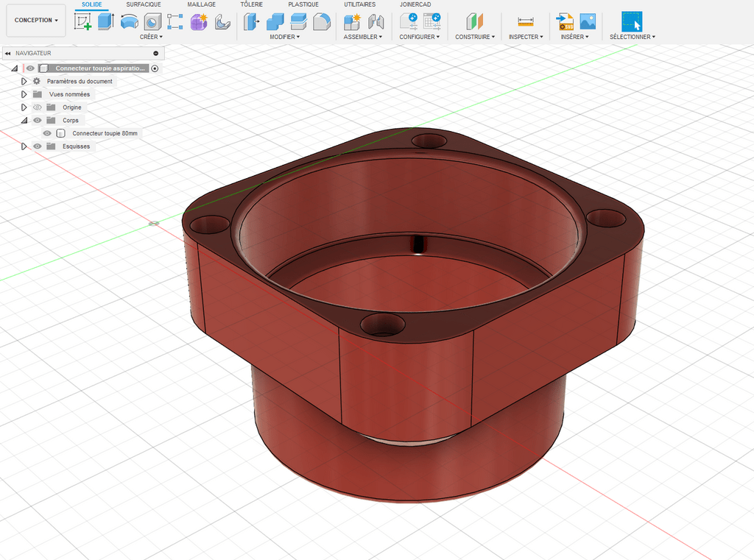The width and height of the screenshot is (754, 560).
Task: Show the hidden Origine folder
Action: coord(37,107)
